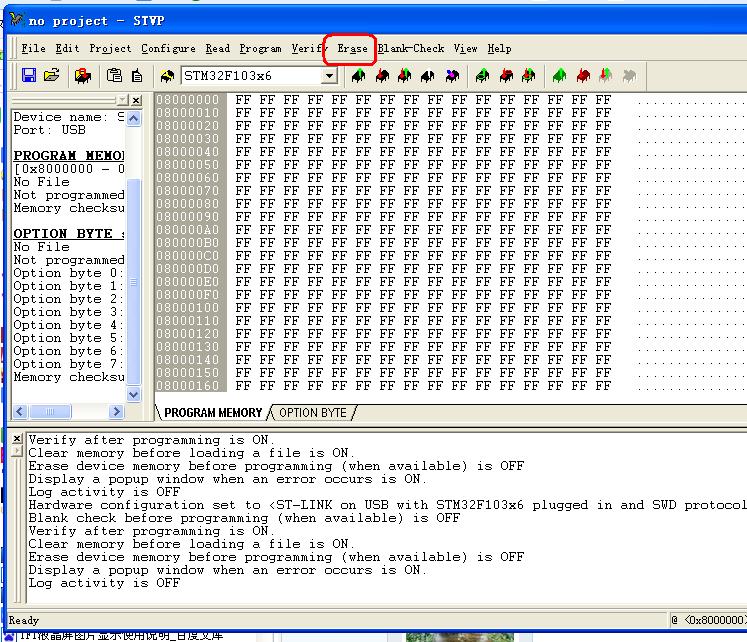
Task: Click Read current tab green-arrow chip icon
Action: coord(359,76)
